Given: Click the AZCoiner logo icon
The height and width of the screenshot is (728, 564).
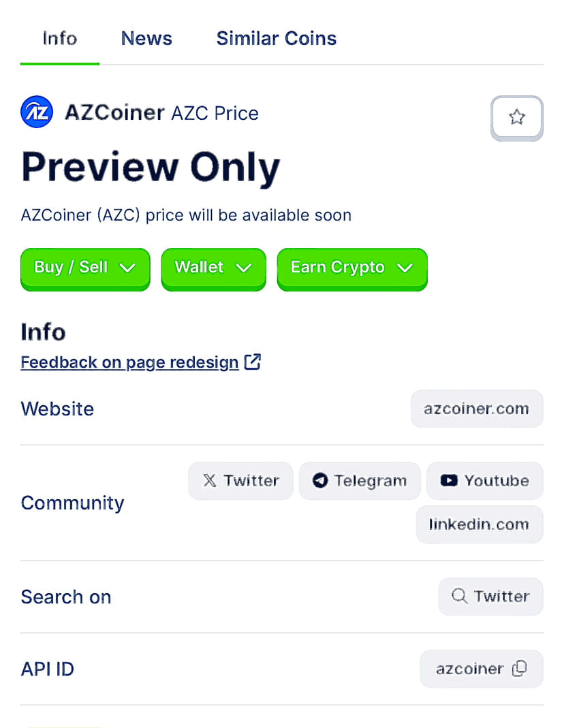Looking at the screenshot, I should pyautogui.click(x=37, y=112).
